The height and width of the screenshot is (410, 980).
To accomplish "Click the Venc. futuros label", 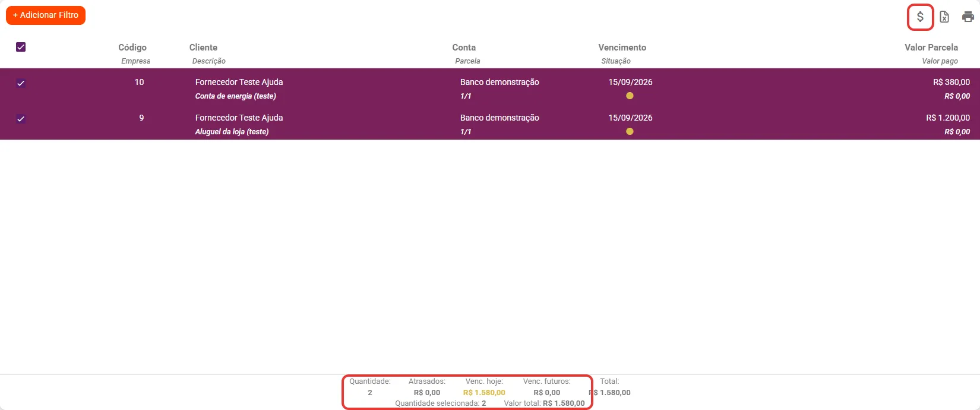I will (546, 381).
